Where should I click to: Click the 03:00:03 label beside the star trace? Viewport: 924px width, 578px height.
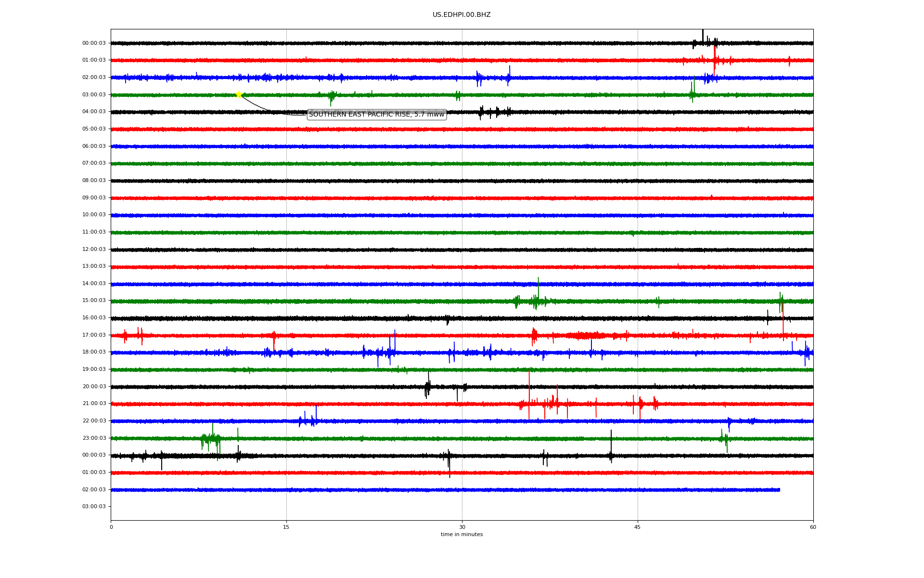click(x=94, y=95)
